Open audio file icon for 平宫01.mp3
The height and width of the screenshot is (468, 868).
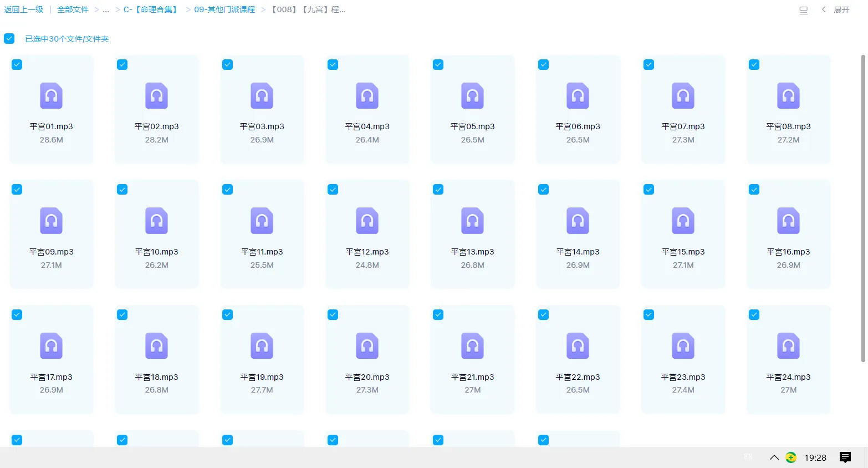(x=51, y=96)
